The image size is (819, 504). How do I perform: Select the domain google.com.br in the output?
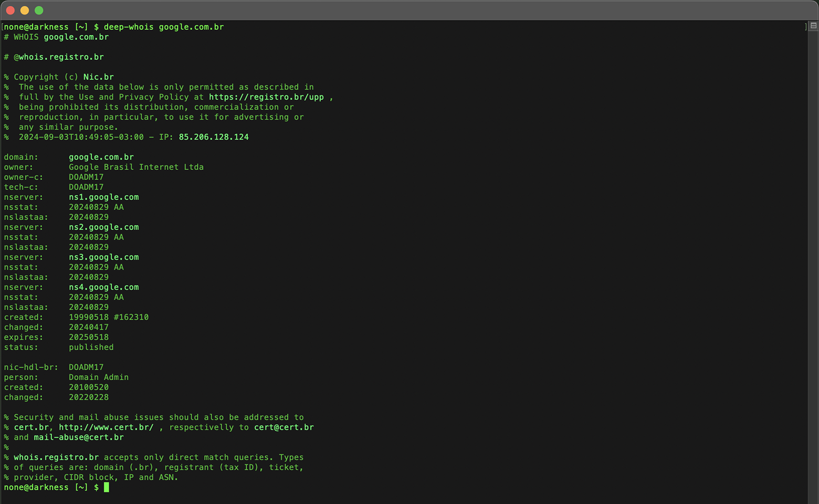tap(101, 156)
